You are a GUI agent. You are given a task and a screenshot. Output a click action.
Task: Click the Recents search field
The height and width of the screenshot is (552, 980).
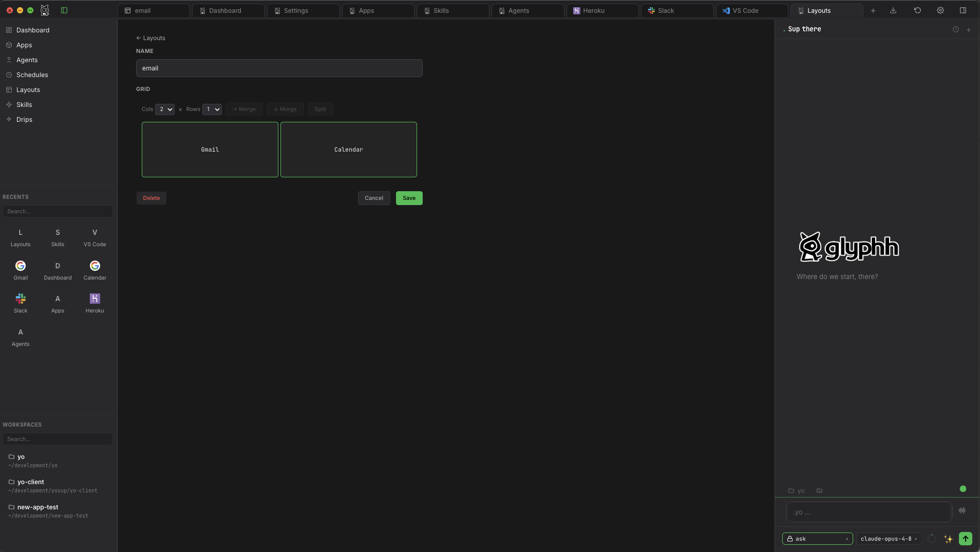pyautogui.click(x=58, y=211)
